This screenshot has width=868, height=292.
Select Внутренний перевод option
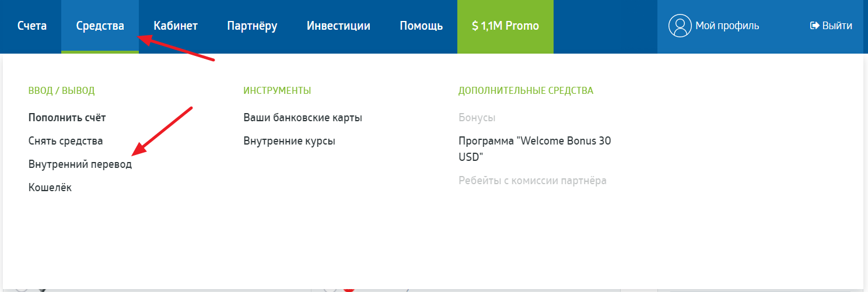coord(80,164)
